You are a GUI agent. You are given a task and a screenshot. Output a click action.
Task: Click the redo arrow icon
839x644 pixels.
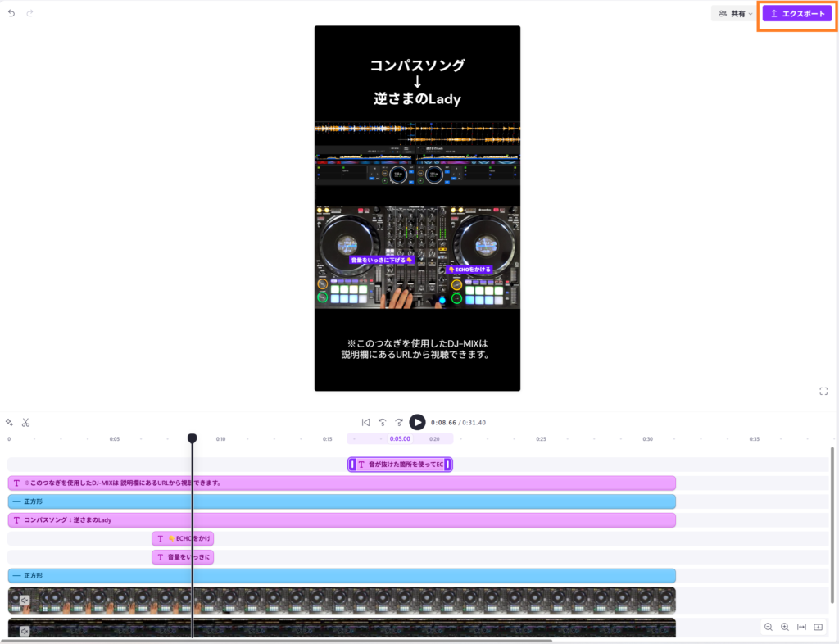coord(30,13)
